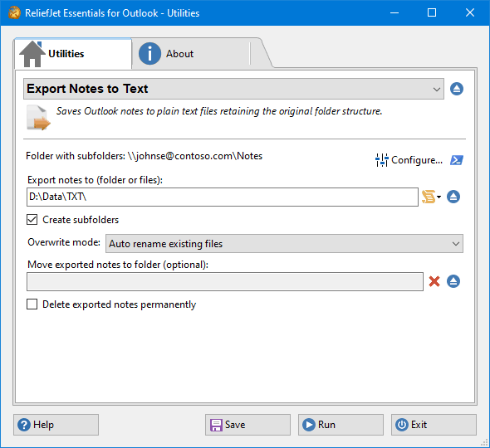Click browse icon next to export path
Image resolution: width=490 pixels, height=448 pixels.
tap(453, 197)
